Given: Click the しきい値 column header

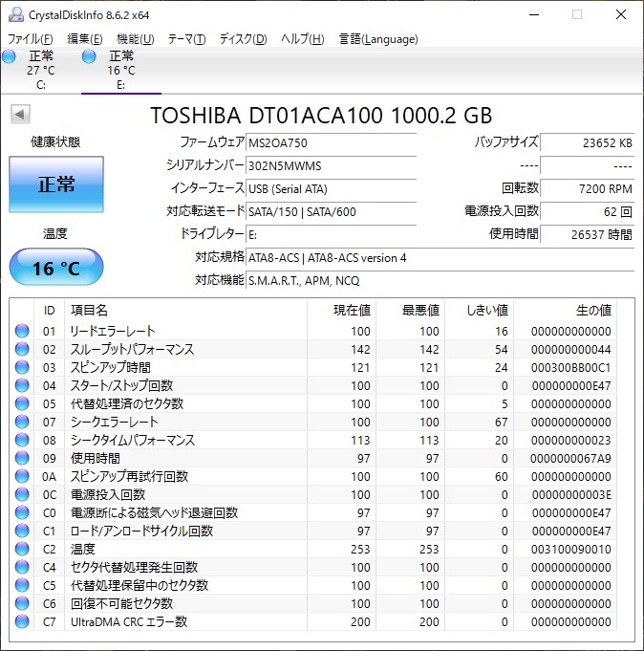Looking at the screenshot, I should tap(480, 310).
